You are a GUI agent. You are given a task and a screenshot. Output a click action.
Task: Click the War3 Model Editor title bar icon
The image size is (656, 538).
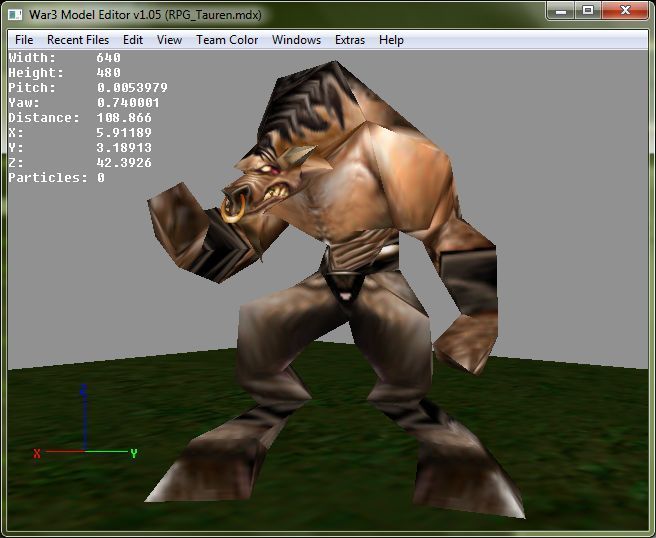(x=15, y=15)
